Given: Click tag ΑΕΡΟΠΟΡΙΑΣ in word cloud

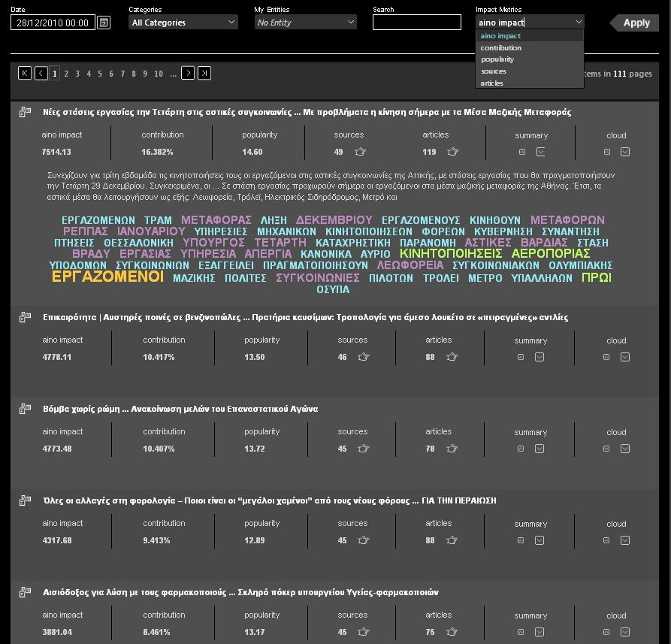Looking at the screenshot, I should [551, 253].
